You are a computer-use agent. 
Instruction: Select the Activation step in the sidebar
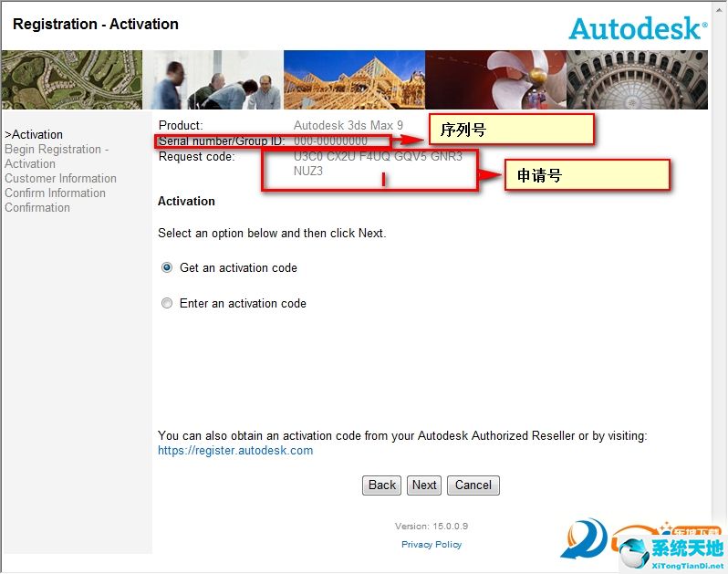(34, 135)
